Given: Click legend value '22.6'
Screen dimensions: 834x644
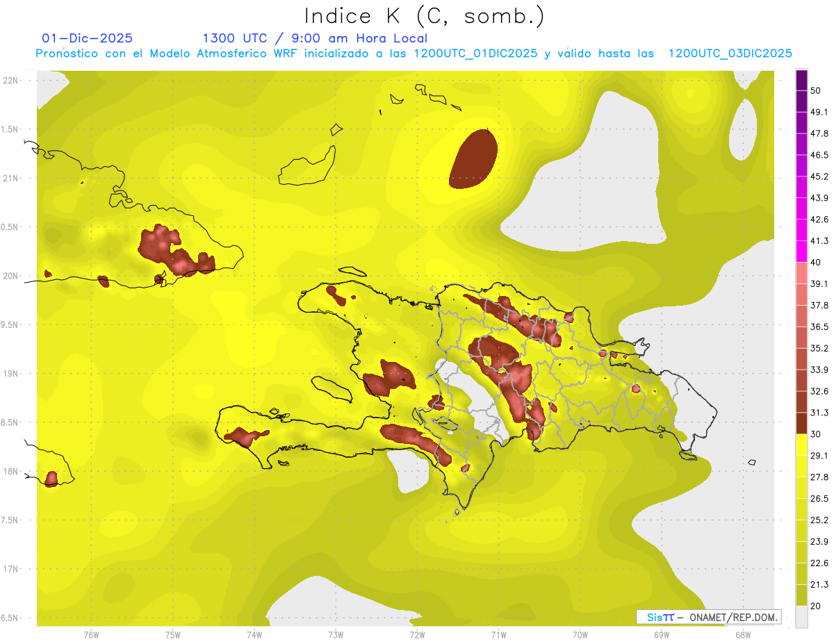Looking at the screenshot, I should click(819, 563).
